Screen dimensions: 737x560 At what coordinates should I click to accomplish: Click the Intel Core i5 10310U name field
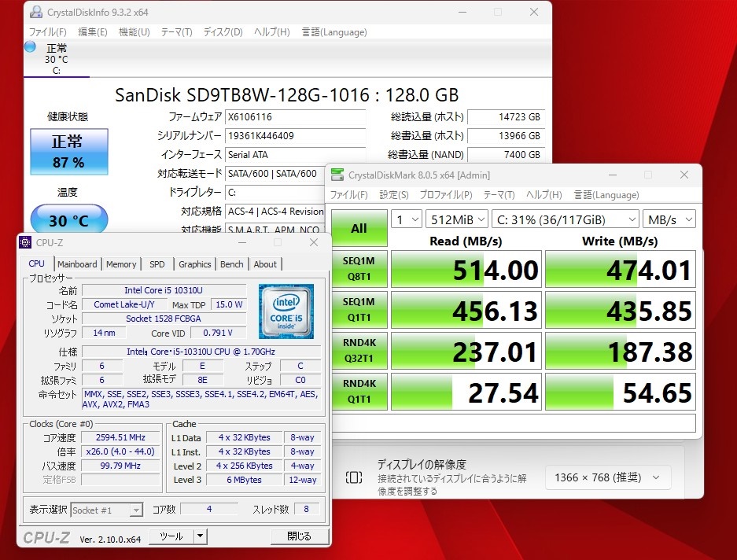(x=164, y=290)
